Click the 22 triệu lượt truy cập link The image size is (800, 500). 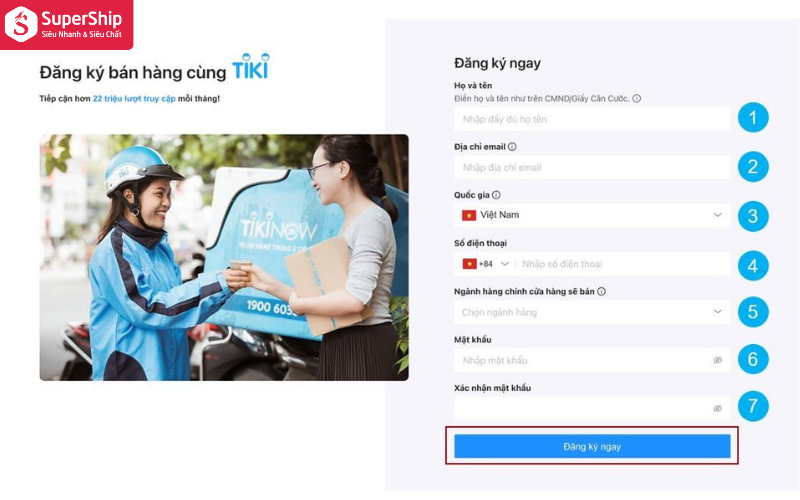(134, 98)
